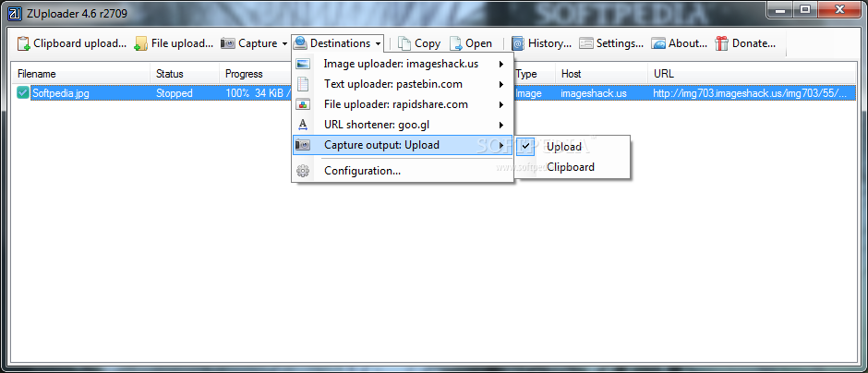Click the Settings window icon
Viewport: 868px width, 373px height.
click(586, 43)
